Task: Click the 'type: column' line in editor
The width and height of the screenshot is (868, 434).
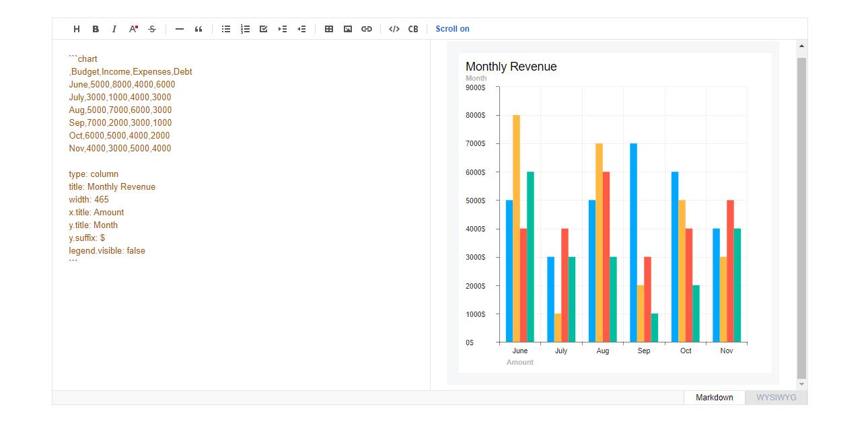Action: tap(94, 174)
